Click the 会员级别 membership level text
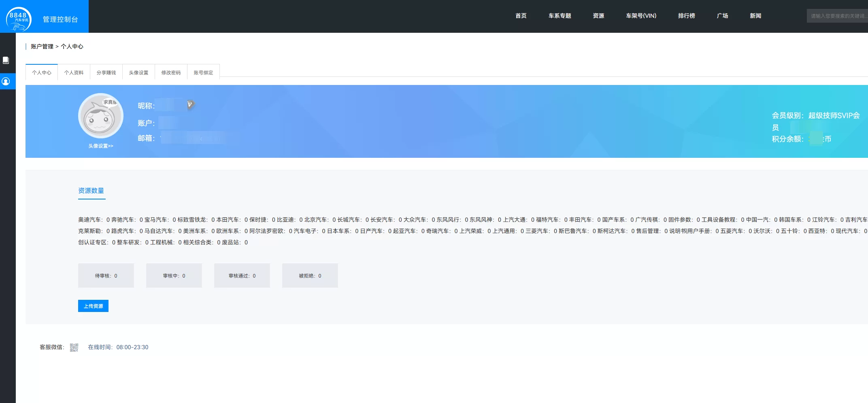This screenshot has height=403, width=868. tap(816, 121)
